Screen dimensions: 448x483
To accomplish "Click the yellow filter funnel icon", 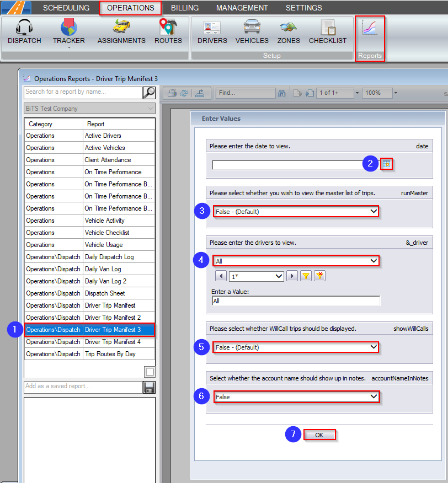I will click(306, 276).
